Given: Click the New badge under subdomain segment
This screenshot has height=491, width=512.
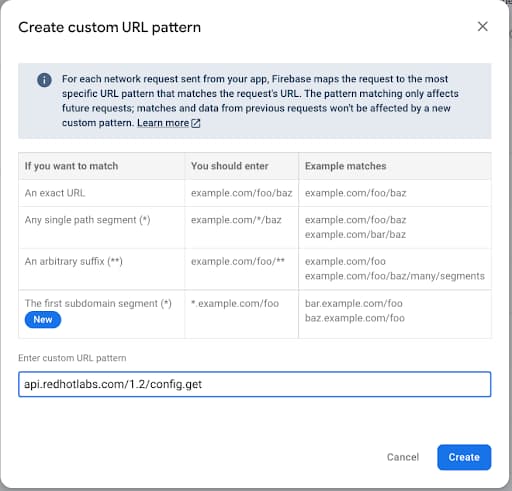Looking at the screenshot, I should tap(43, 319).
